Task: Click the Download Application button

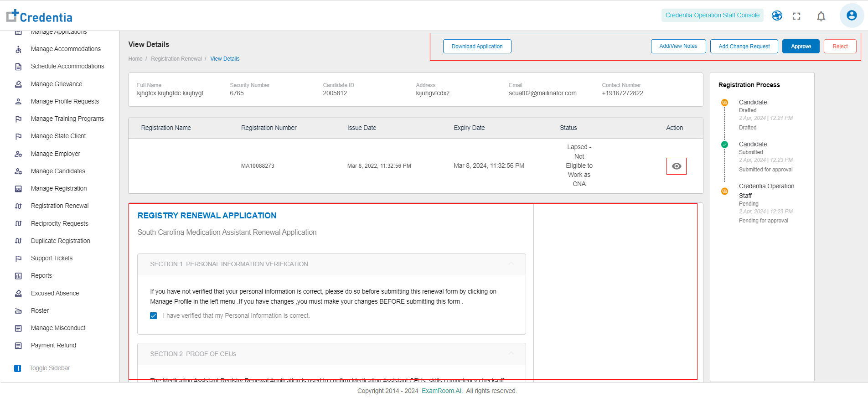Action: 477,47
